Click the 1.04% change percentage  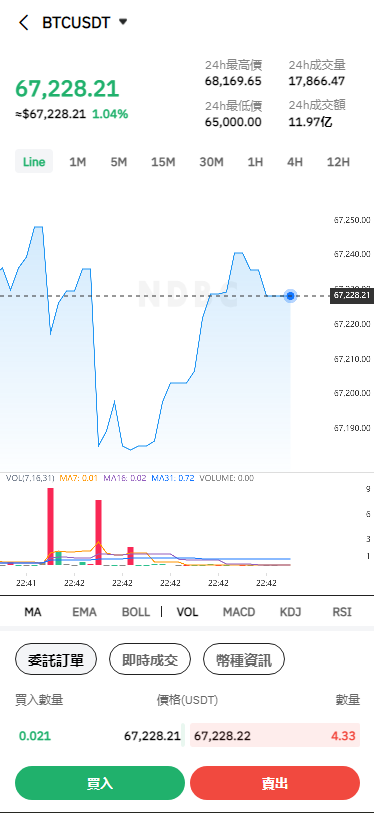point(110,114)
